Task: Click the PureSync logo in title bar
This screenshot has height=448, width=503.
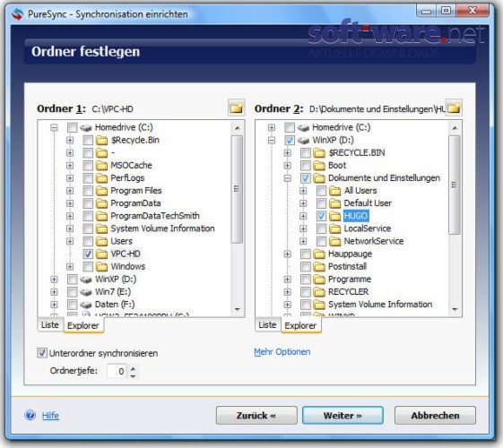Action: (x=17, y=14)
